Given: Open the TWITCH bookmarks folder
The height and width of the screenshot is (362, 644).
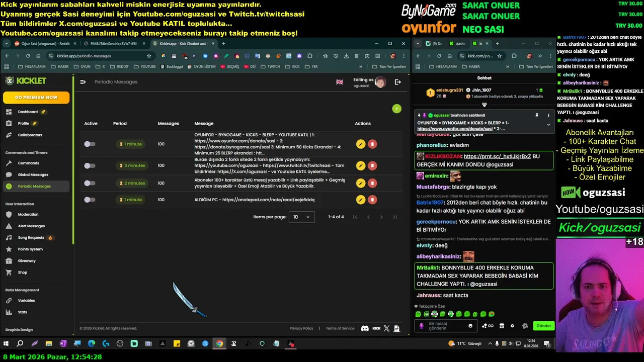Looking at the screenshot, I should [270, 66].
